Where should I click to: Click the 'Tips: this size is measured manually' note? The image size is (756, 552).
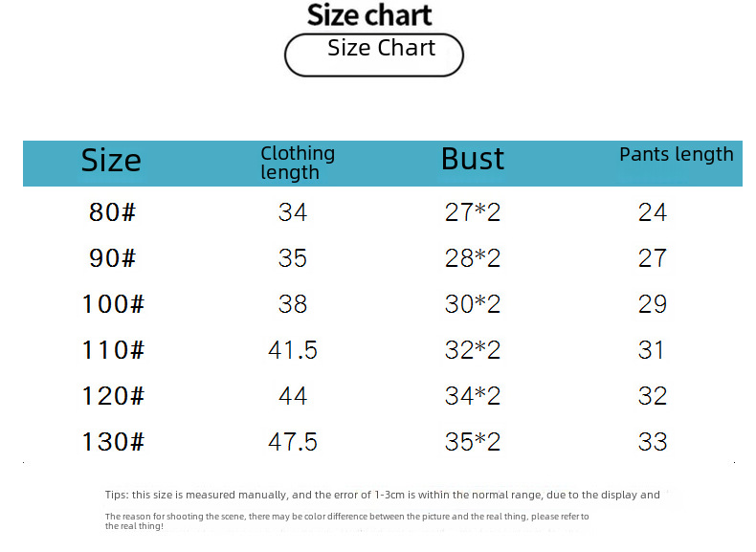(x=383, y=496)
